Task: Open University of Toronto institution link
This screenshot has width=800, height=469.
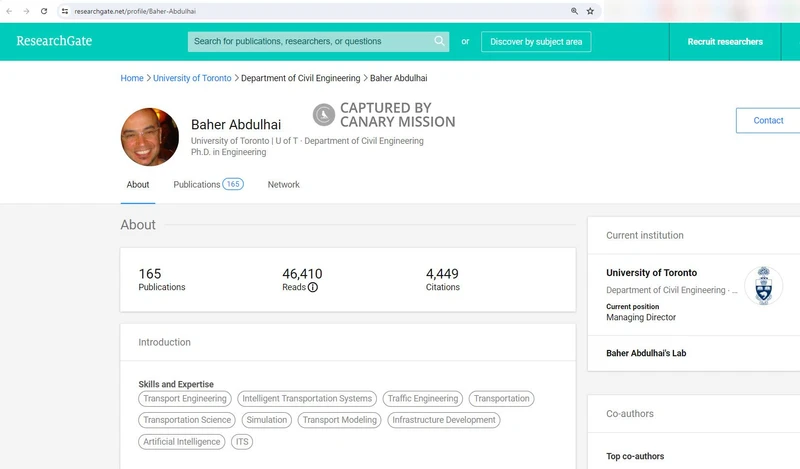Action: [x=652, y=273]
